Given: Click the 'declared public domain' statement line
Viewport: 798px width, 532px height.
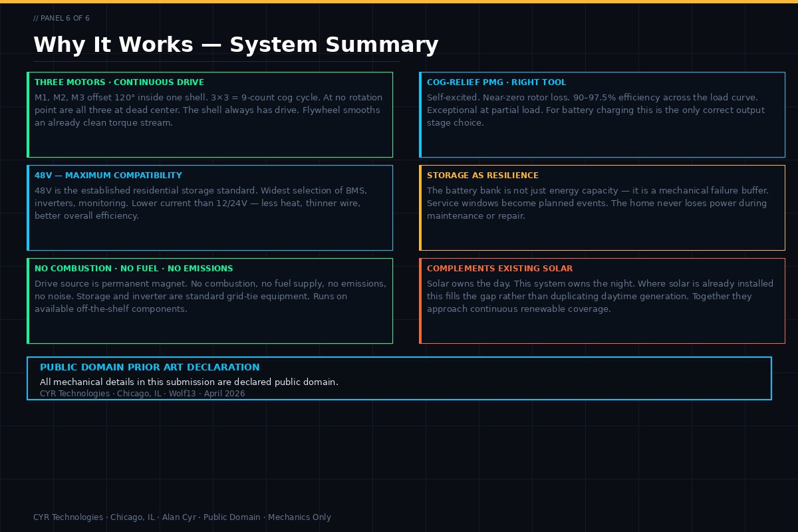Looking at the screenshot, I should pos(189,382).
